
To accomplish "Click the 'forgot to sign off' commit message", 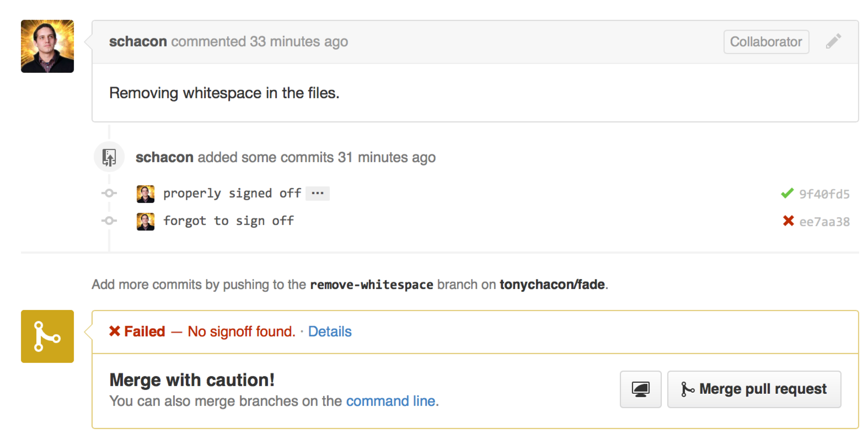I will point(228,221).
